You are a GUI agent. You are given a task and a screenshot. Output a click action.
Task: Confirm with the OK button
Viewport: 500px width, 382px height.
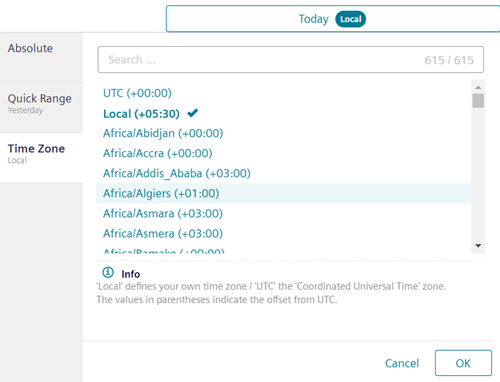click(x=463, y=363)
